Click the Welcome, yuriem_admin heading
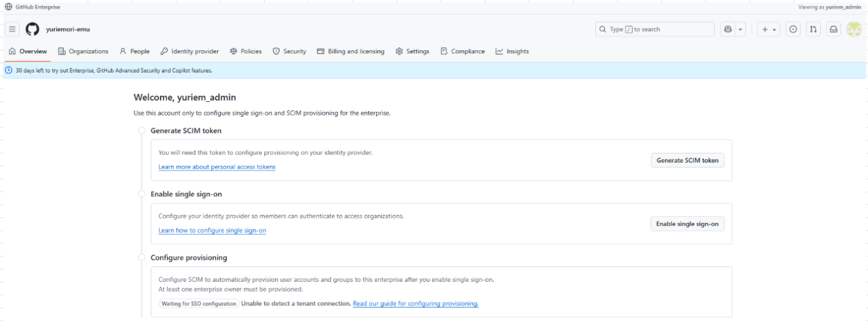This screenshot has height=326, width=868. [185, 97]
